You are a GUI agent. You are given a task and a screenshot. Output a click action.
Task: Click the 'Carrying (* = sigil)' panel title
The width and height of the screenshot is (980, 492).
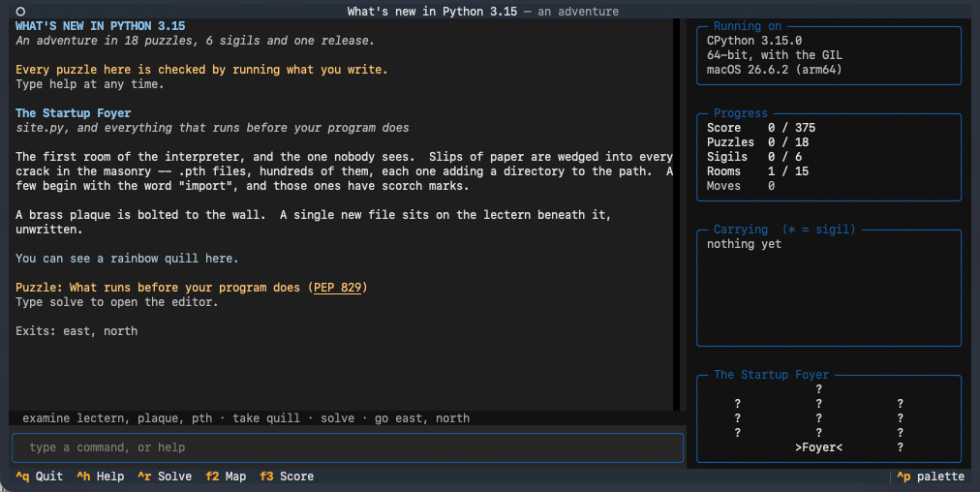coord(784,230)
